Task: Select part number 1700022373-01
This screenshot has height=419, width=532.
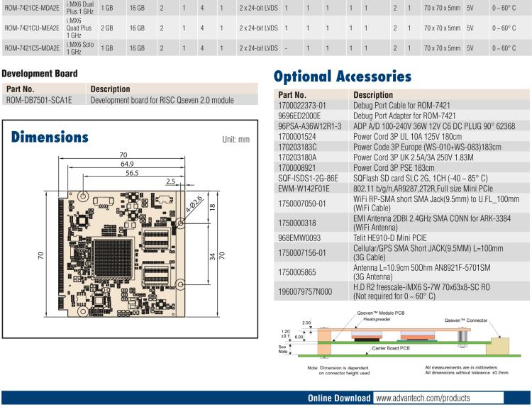Action: pos(301,104)
